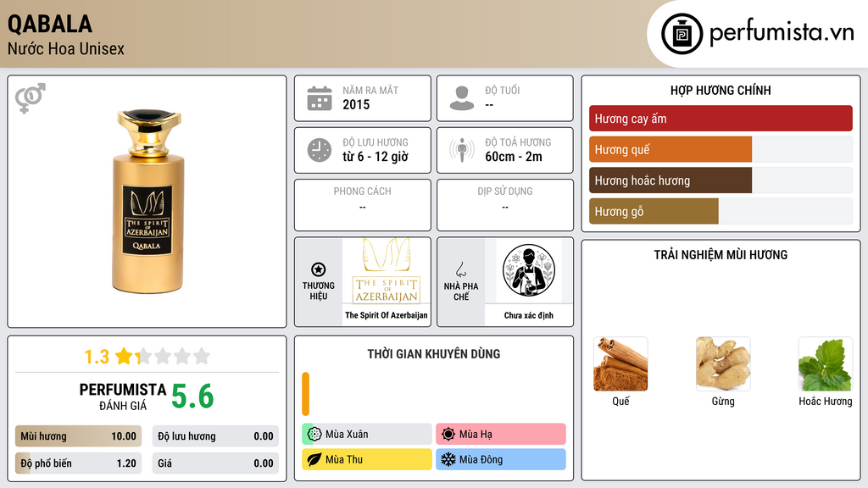Image resolution: width=868 pixels, height=488 pixels.
Task: Click the Gừng ginger note image
Action: coord(723,364)
